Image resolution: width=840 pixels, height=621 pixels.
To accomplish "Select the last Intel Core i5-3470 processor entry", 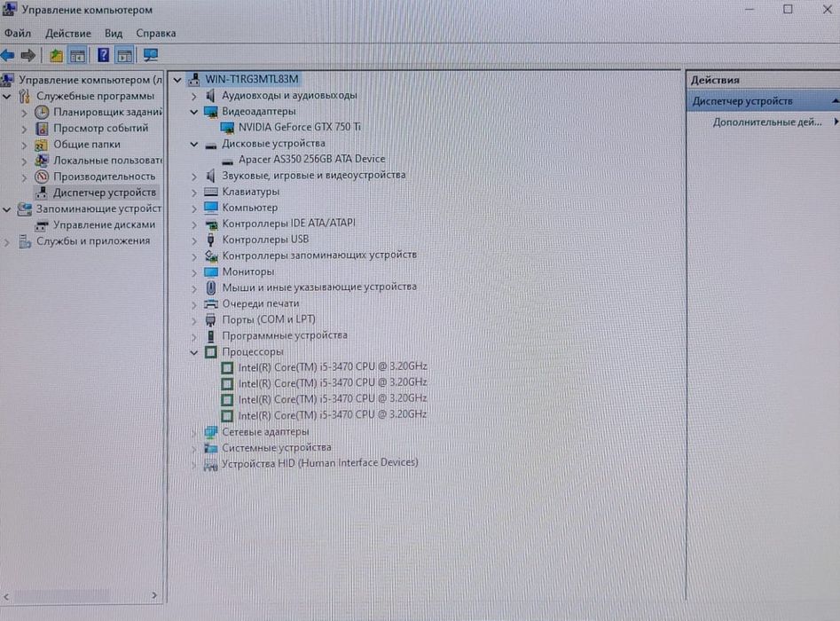I will click(x=332, y=414).
